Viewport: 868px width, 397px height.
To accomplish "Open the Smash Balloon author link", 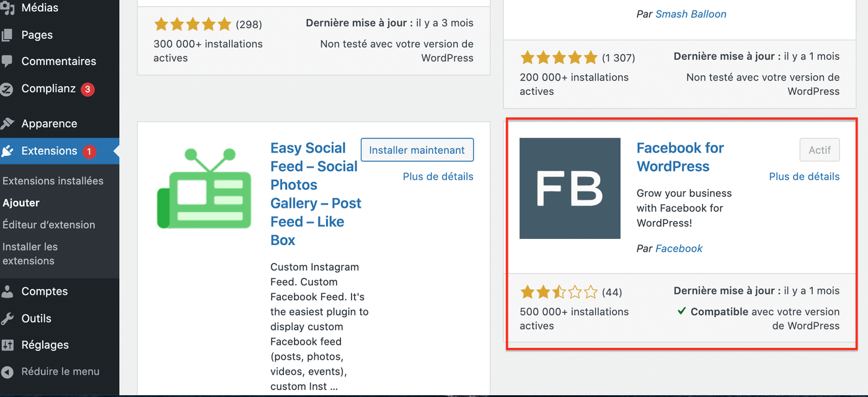I will (691, 14).
